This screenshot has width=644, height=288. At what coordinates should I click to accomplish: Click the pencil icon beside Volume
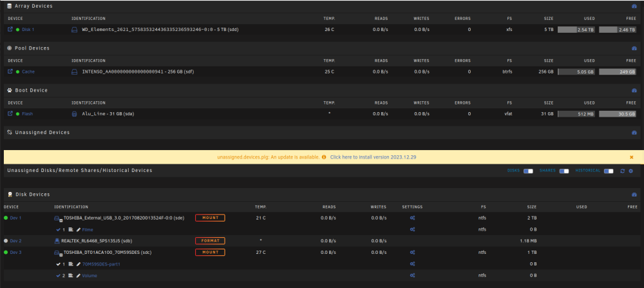point(79,275)
